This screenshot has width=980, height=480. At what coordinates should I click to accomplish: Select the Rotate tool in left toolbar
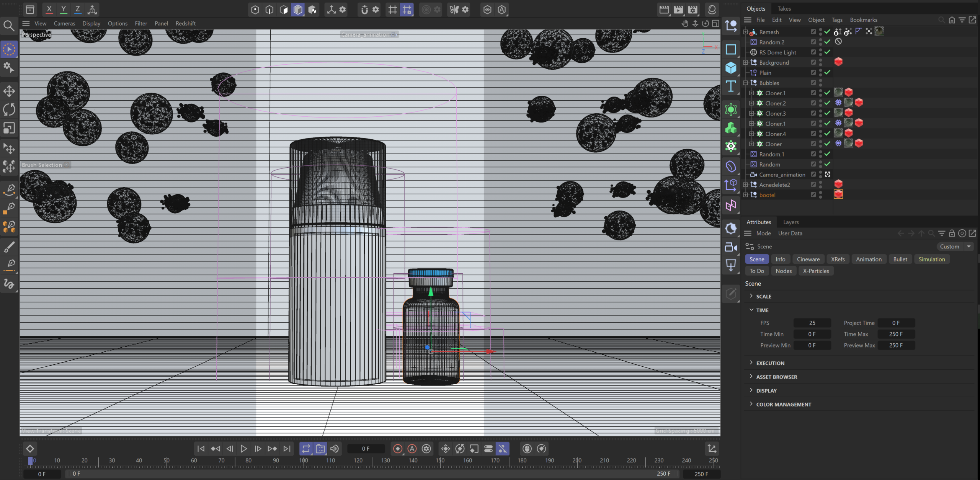tap(9, 109)
